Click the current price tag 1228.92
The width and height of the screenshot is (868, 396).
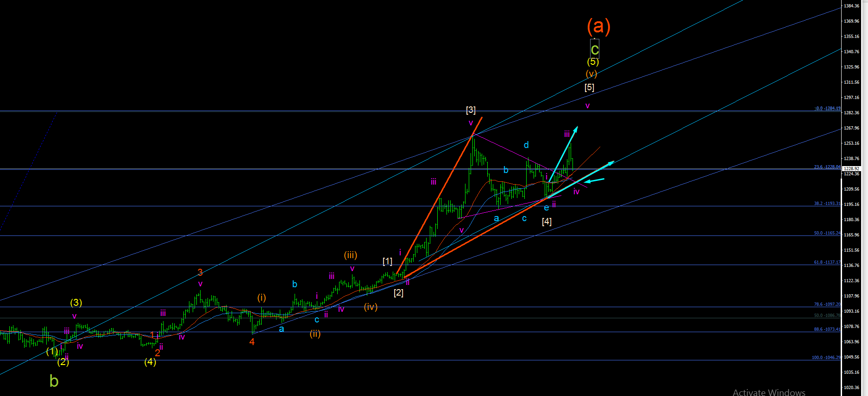(x=851, y=169)
